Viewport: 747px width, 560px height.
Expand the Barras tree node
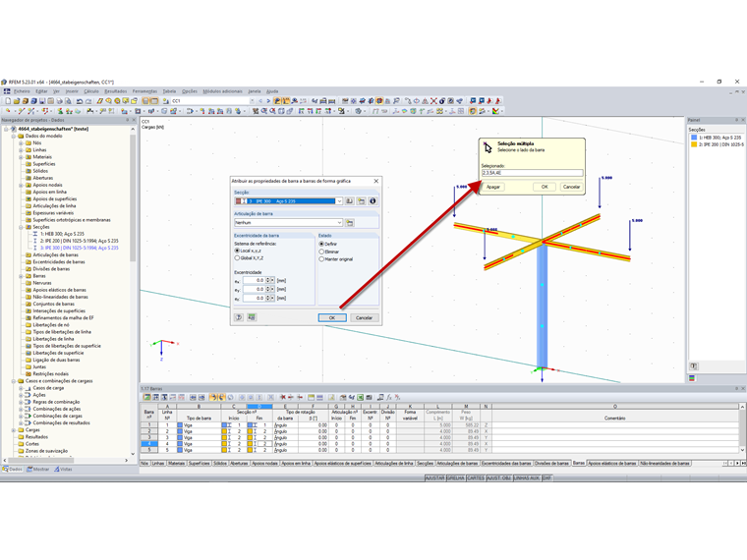21,276
